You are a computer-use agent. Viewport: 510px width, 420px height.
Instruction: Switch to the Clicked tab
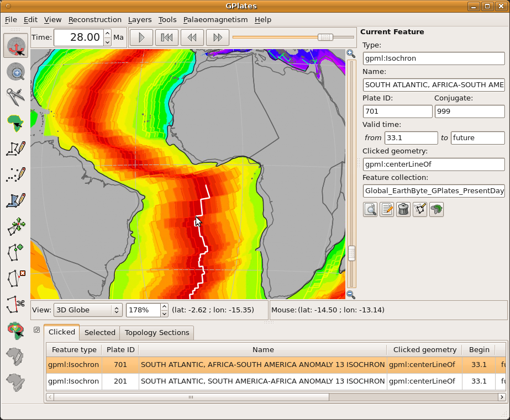(x=61, y=332)
